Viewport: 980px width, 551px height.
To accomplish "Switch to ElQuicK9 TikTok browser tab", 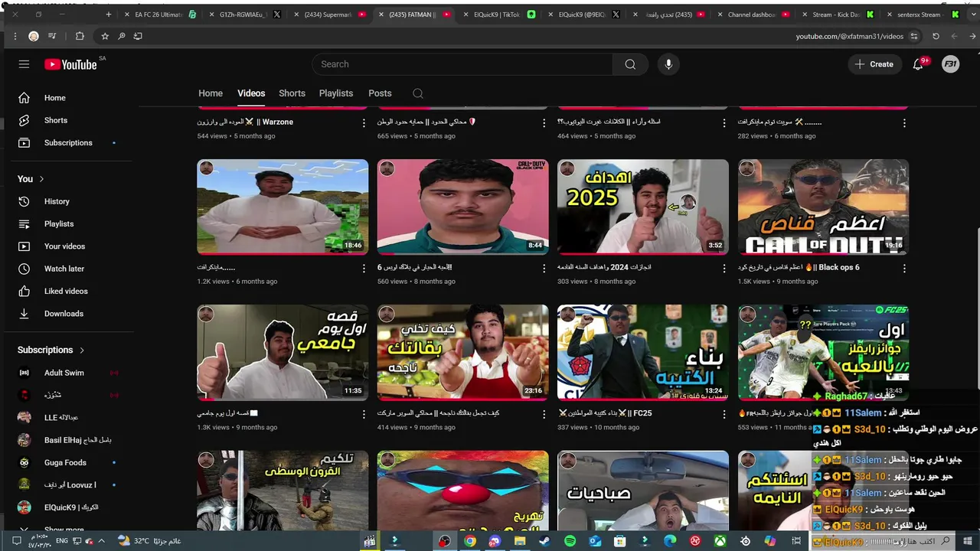I will (x=498, y=15).
